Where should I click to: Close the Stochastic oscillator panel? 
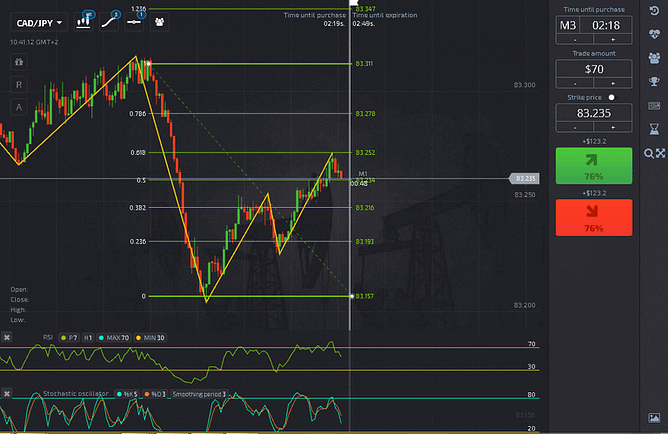tap(6, 394)
